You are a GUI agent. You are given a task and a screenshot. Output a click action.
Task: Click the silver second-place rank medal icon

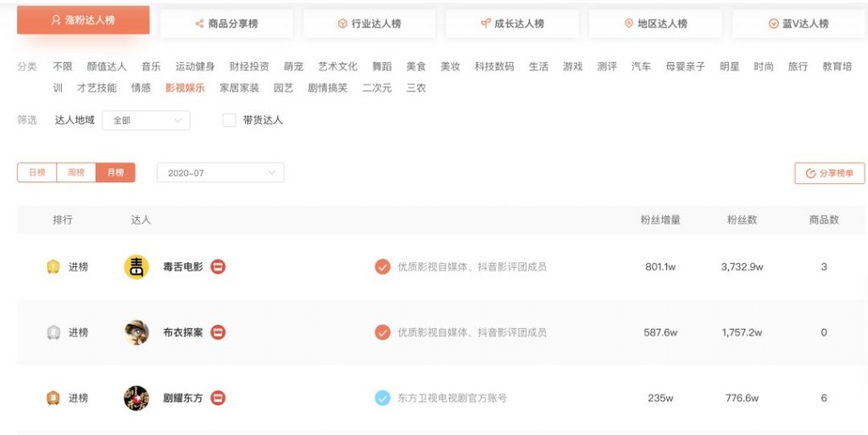53,332
